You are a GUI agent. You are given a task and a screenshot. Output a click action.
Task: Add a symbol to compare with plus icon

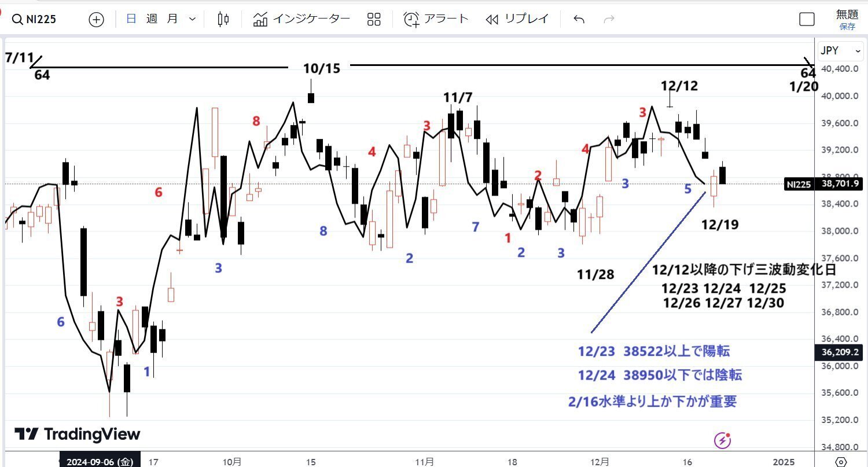[96, 20]
